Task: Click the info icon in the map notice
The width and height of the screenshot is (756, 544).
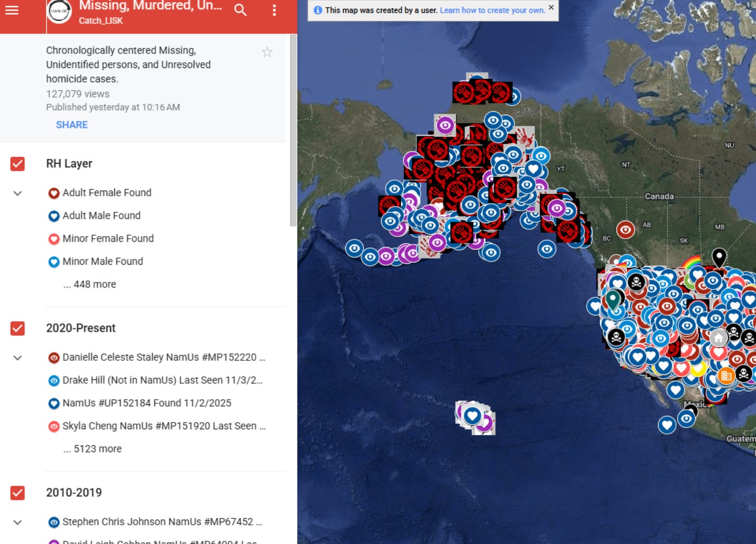Action: pos(318,10)
